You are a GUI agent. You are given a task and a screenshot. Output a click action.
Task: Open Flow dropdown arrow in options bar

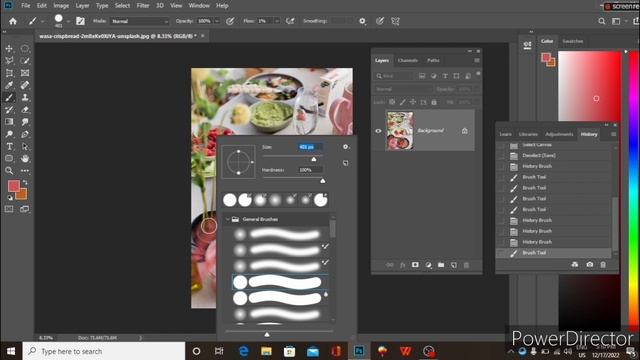point(277,21)
